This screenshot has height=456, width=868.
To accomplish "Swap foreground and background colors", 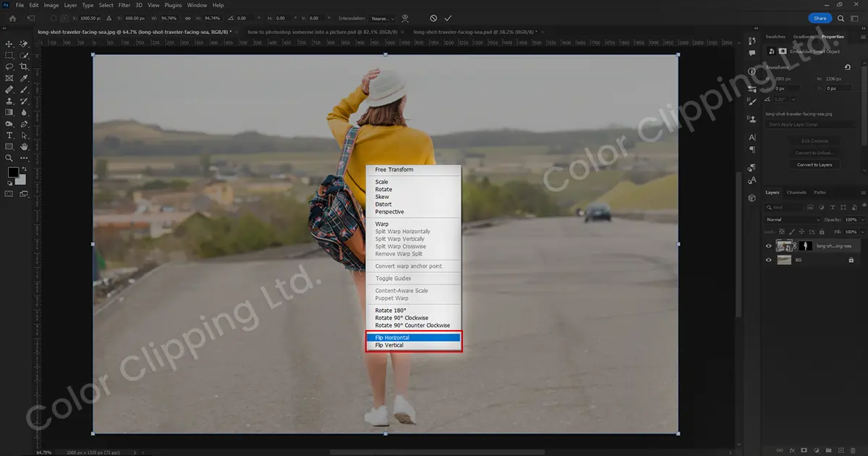I will (24, 169).
